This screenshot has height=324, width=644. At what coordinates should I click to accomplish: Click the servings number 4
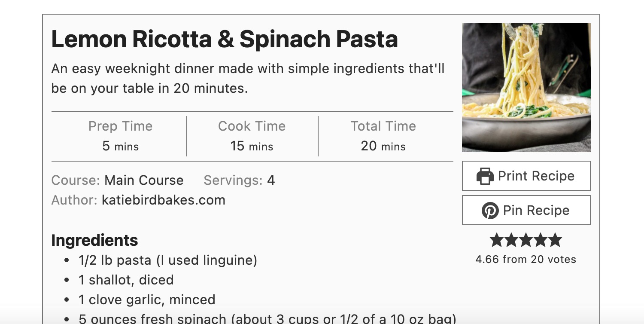click(271, 180)
